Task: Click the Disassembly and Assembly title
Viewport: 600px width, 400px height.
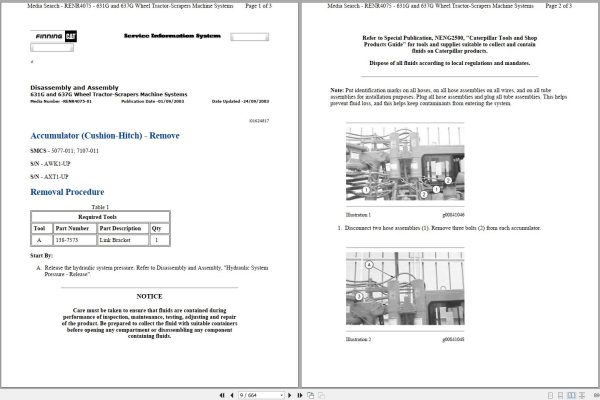Action: [x=74, y=87]
